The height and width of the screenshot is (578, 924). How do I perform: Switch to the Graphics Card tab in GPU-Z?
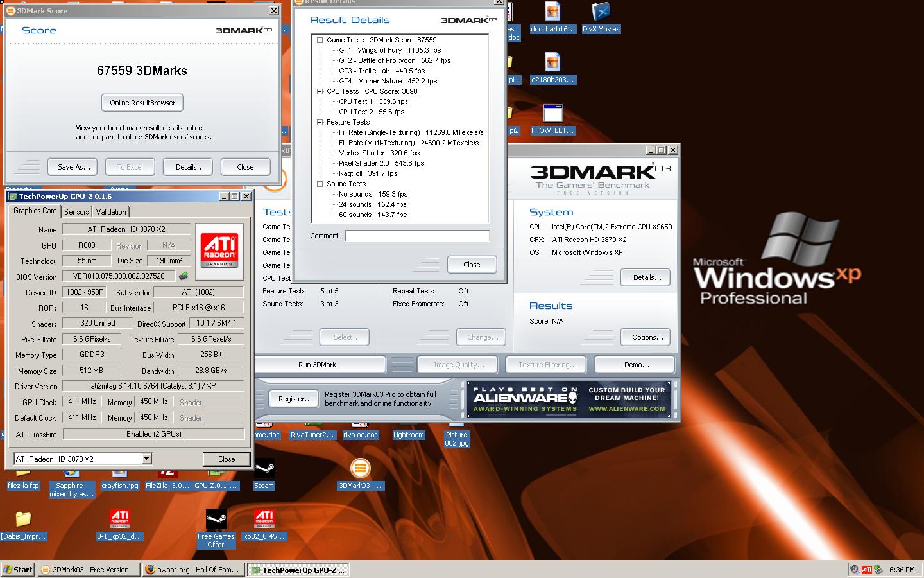click(x=35, y=211)
